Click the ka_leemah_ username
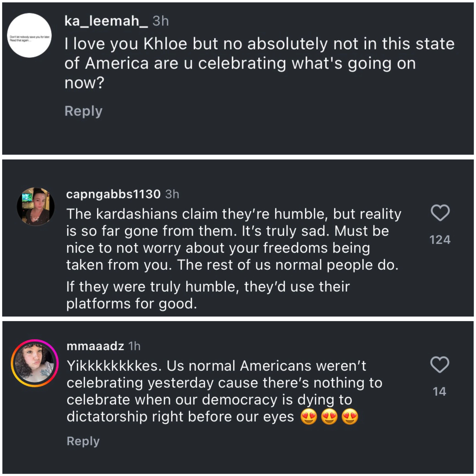The width and height of the screenshot is (476, 476). pyautogui.click(x=106, y=21)
